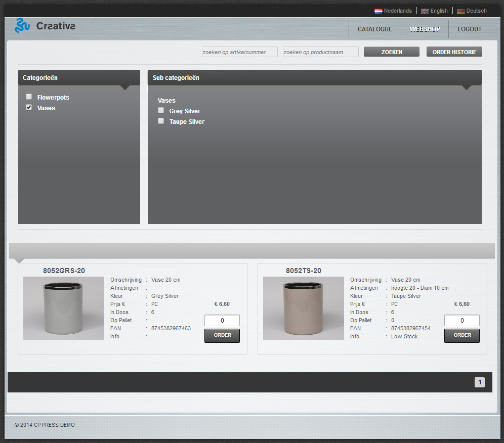Open the Catalogue menu item
This screenshot has width=504, height=443.
374,29
